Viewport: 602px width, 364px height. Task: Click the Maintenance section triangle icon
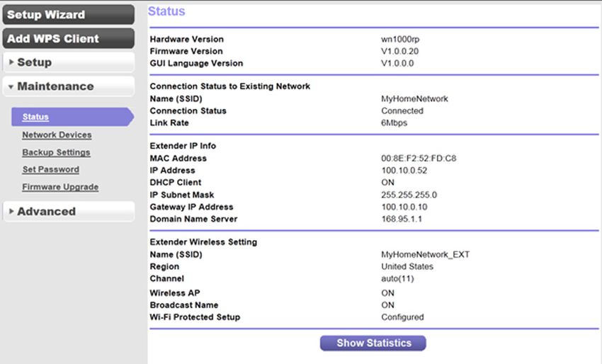click(11, 87)
